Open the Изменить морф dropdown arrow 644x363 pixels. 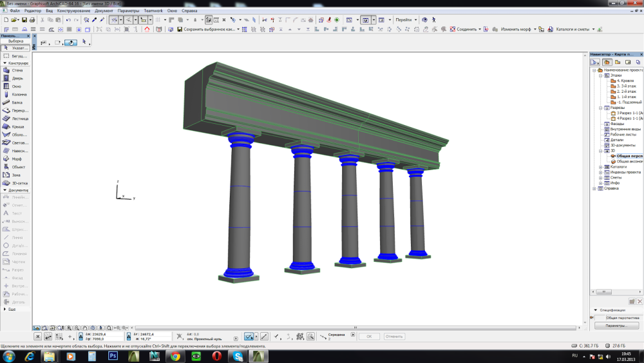pos(535,29)
